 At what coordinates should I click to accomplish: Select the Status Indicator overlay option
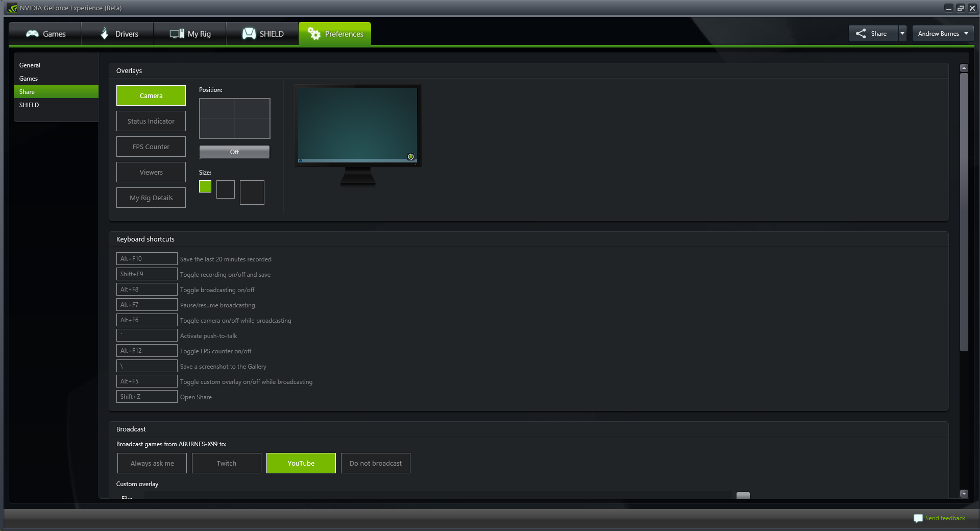(x=151, y=121)
